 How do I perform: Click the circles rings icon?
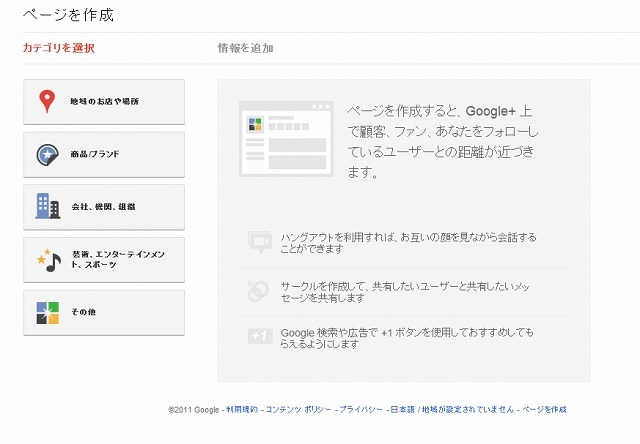258,291
